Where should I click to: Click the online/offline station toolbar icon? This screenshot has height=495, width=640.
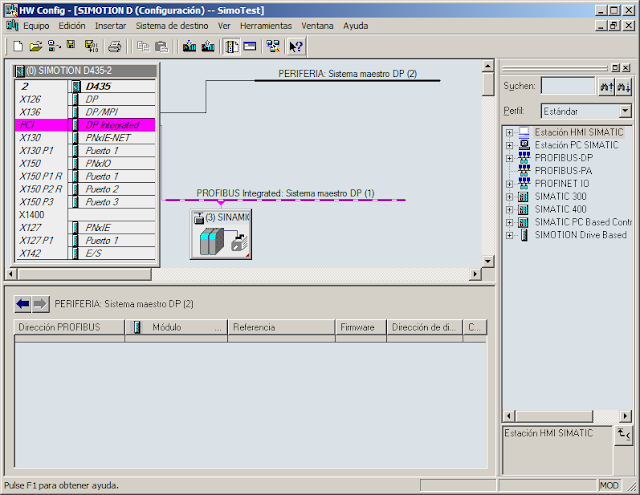tap(53, 46)
